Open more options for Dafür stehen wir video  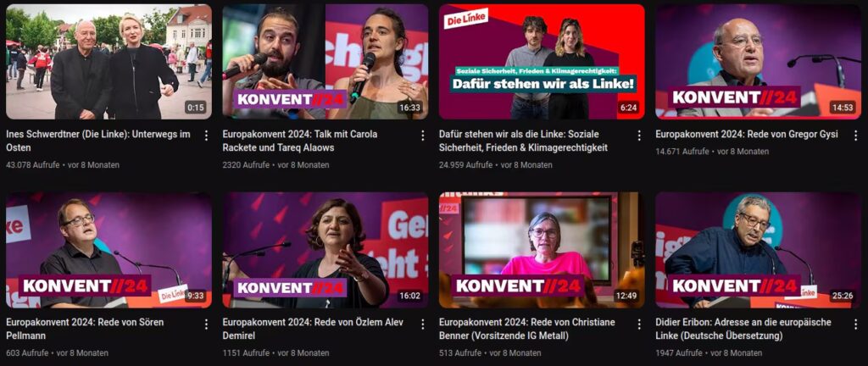(639, 136)
